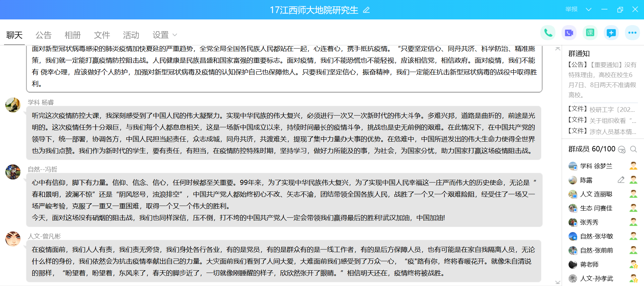The image size is (644, 286).
Task: Open the 相册 tab
Action: click(x=72, y=35)
